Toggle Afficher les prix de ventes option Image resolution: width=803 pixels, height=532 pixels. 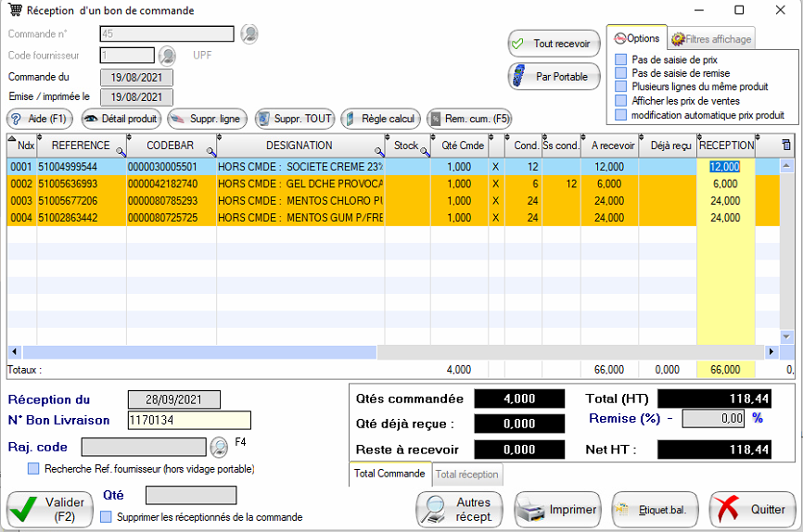pos(621,100)
